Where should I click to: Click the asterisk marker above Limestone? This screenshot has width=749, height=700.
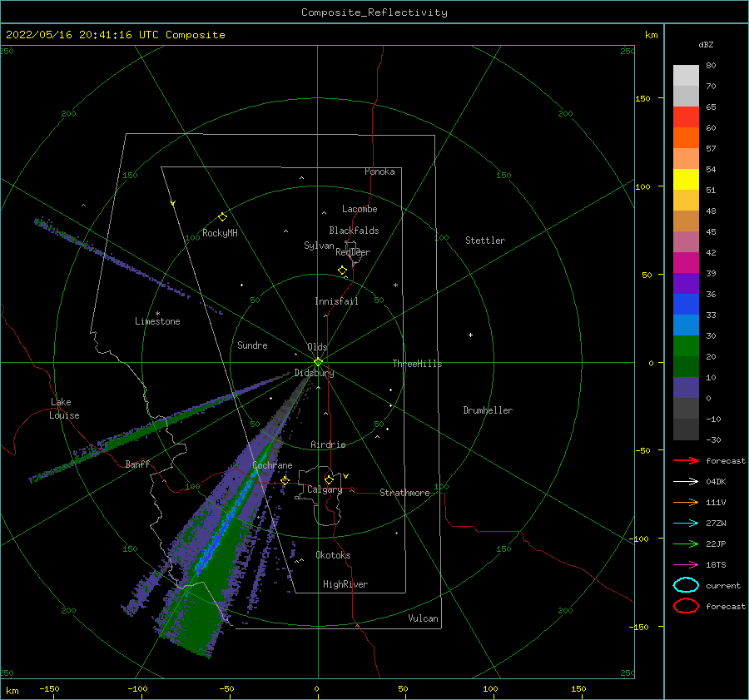click(x=157, y=314)
